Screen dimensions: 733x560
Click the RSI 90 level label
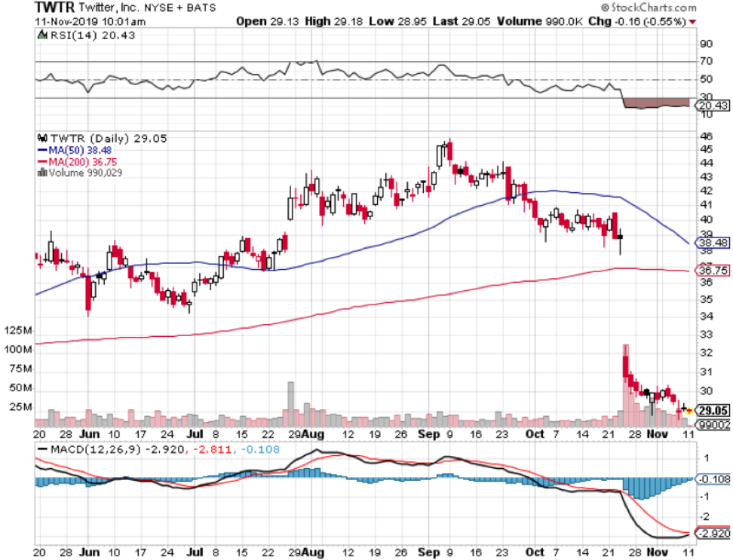coord(706,44)
